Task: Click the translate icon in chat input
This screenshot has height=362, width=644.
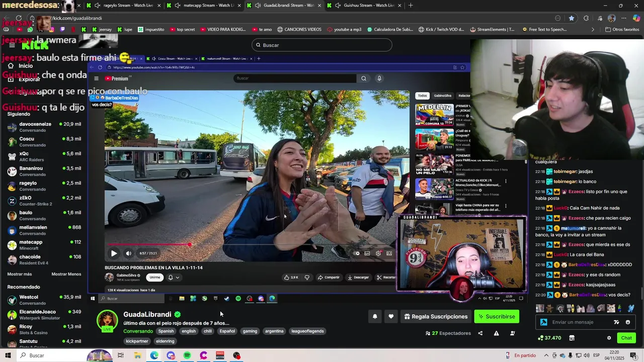Action: (616, 322)
